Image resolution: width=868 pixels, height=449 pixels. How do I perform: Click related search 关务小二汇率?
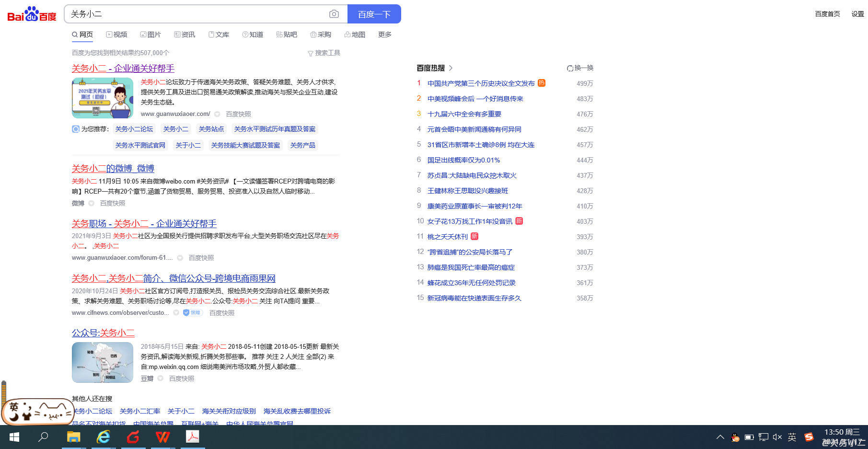(140, 411)
